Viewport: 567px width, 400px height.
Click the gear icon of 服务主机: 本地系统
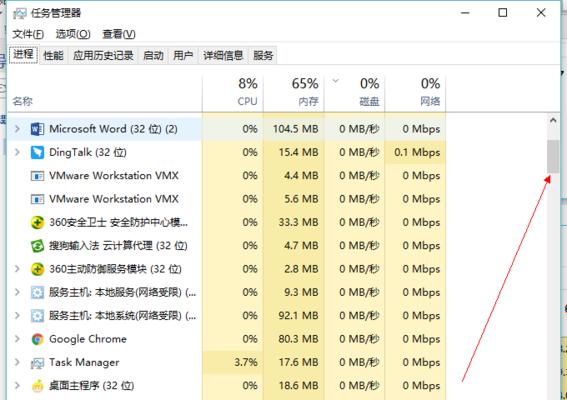pyautogui.click(x=37, y=316)
